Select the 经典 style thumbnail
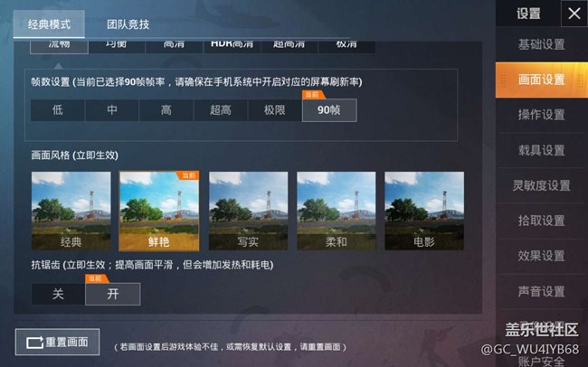 (x=71, y=211)
